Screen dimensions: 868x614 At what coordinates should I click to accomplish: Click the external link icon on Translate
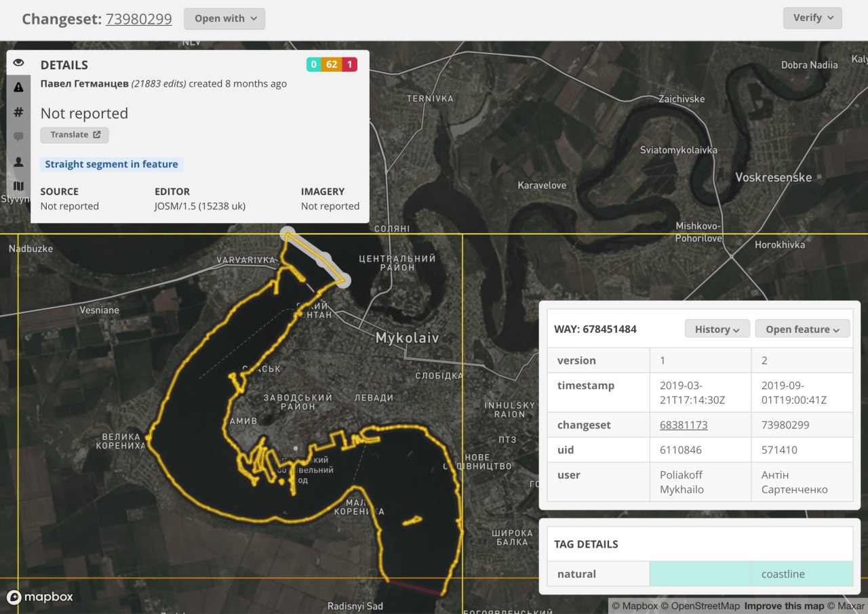point(97,134)
